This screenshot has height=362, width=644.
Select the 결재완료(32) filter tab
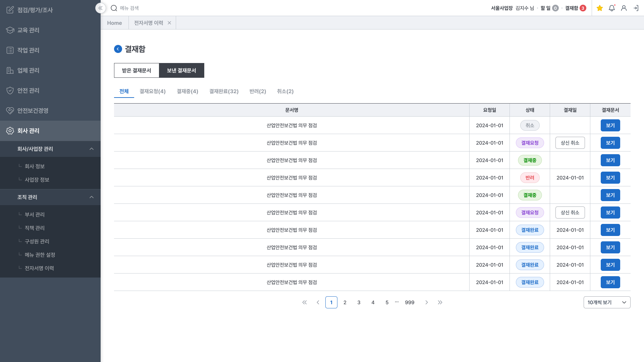click(x=224, y=91)
